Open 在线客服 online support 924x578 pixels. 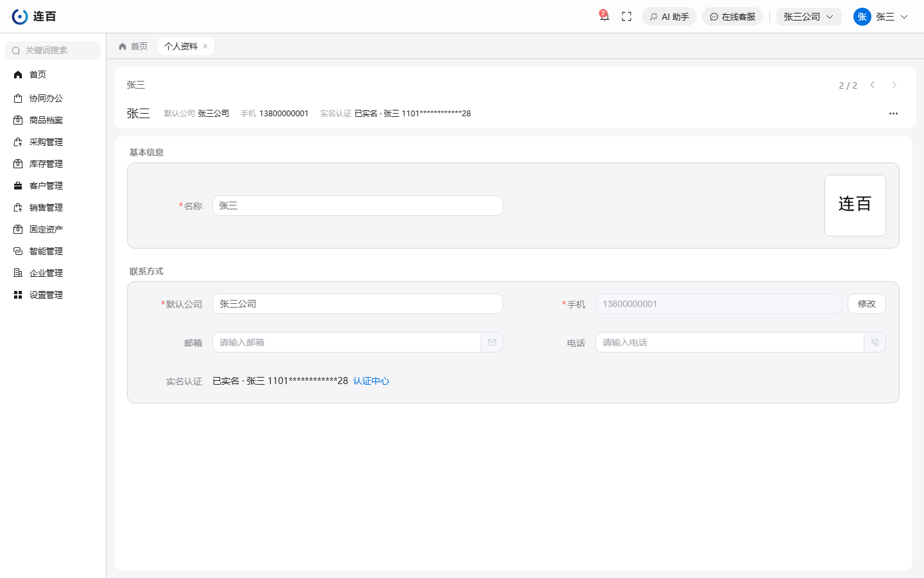pos(732,17)
